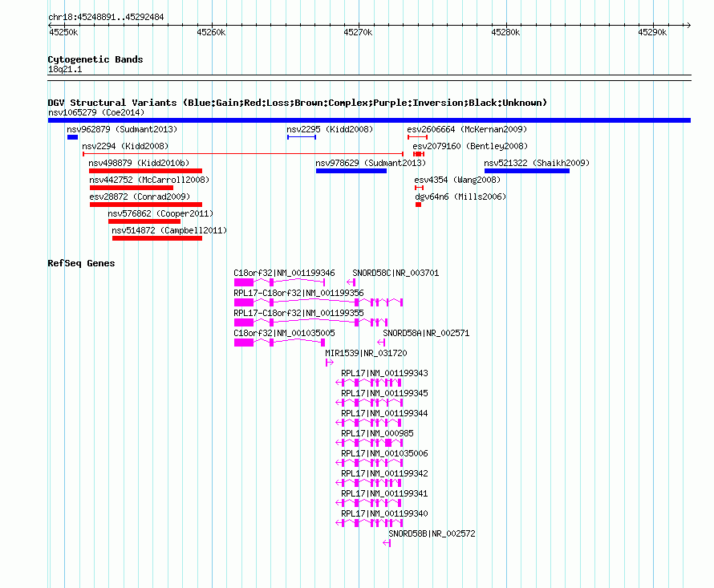Click the red span glyph under esv4354

click(420, 188)
